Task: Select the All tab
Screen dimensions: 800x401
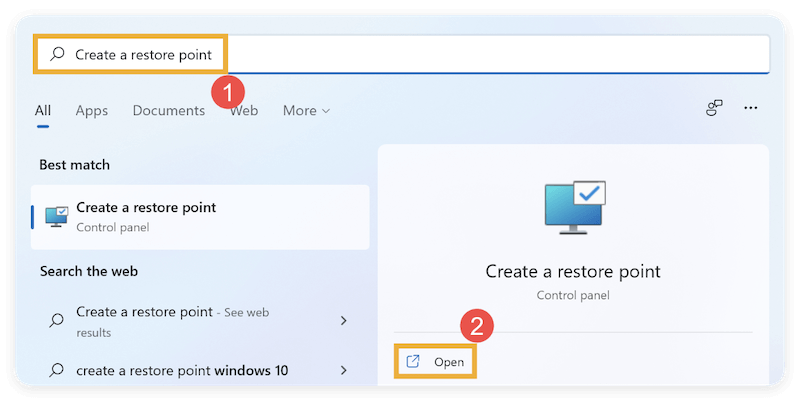Action: point(43,111)
